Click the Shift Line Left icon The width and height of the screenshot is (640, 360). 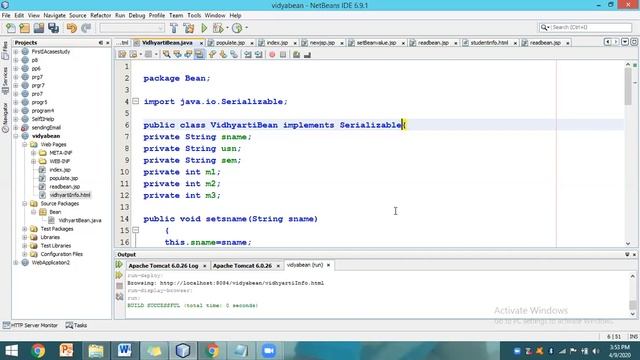(x=248, y=54)
